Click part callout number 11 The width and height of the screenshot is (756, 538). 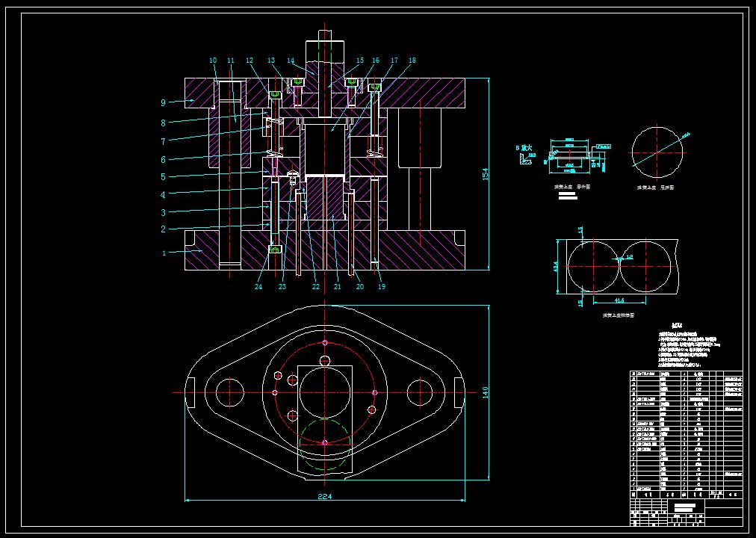[x=231, y=61]
